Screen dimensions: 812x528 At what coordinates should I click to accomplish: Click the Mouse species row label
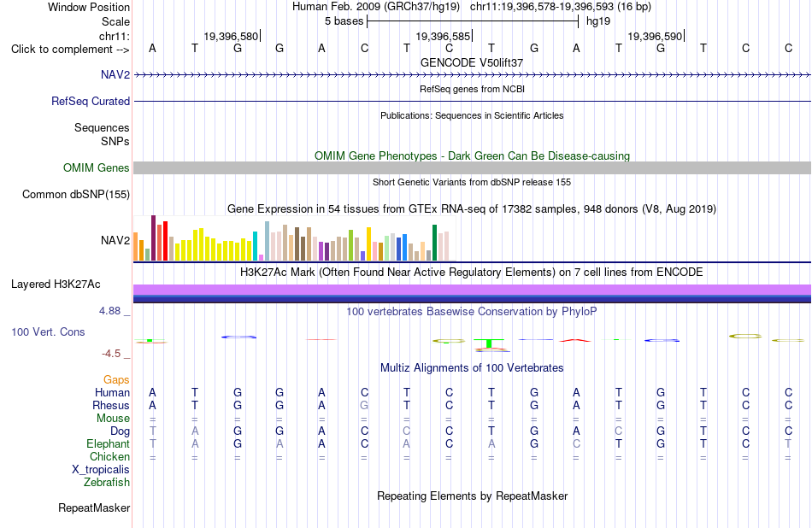pyautogui.click(x=113, y=419)
